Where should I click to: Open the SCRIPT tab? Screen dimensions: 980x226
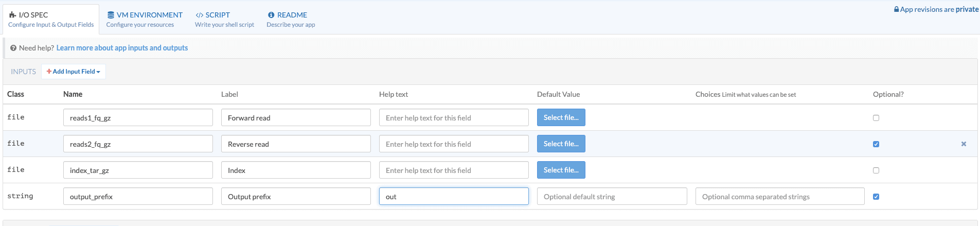[224, 20]
